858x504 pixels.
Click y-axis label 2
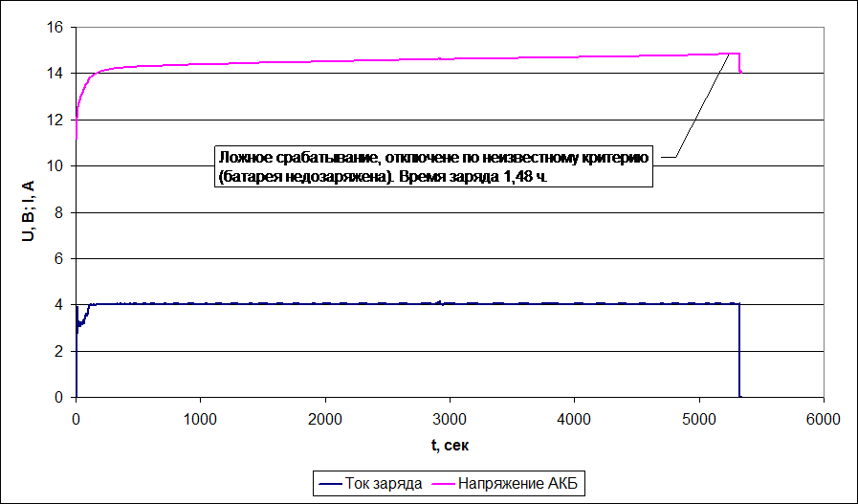(60, 351)
